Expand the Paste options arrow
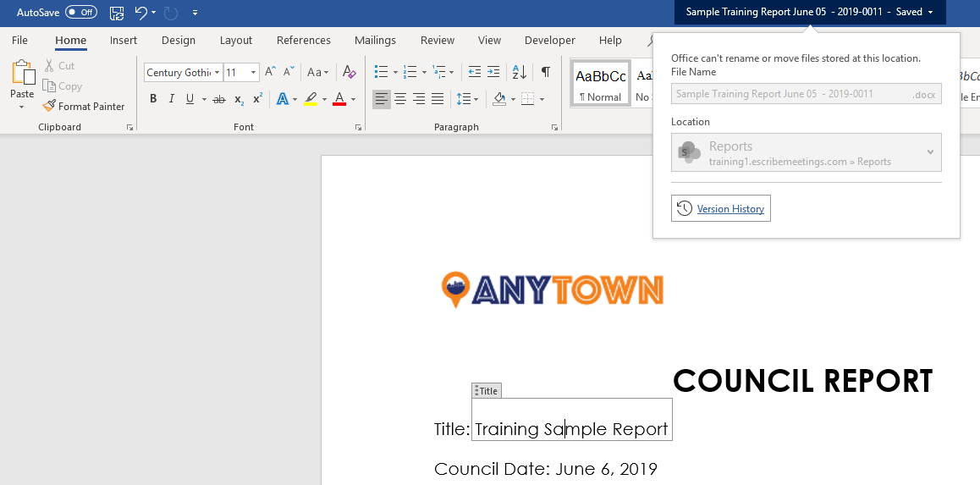Screen dimensions: 980x485 tap(22, 107)
